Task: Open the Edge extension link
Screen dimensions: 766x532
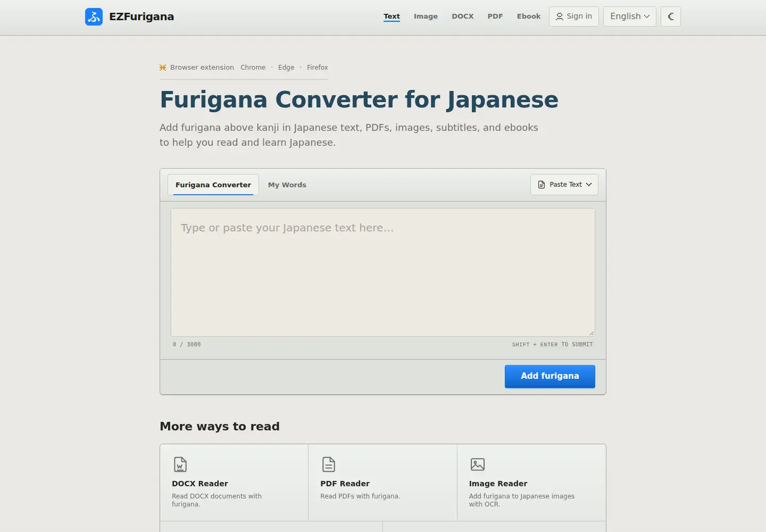Action: tap(286, 68)
